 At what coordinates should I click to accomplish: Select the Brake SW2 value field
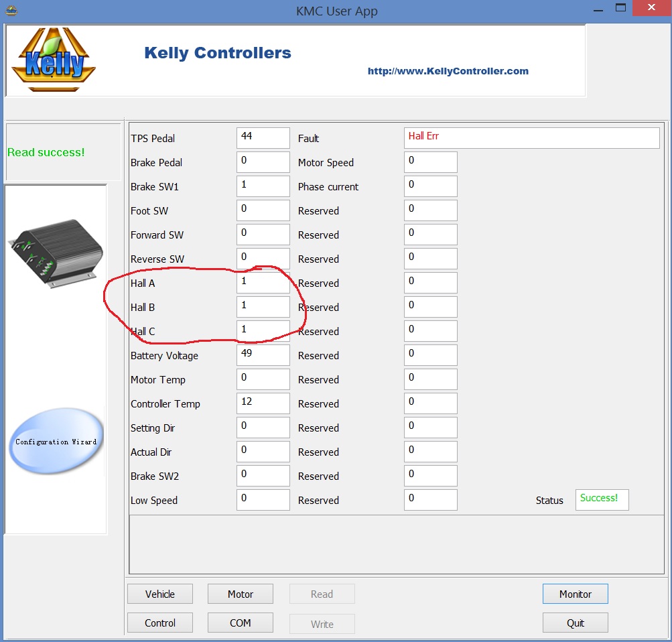(x=263, y=476)
